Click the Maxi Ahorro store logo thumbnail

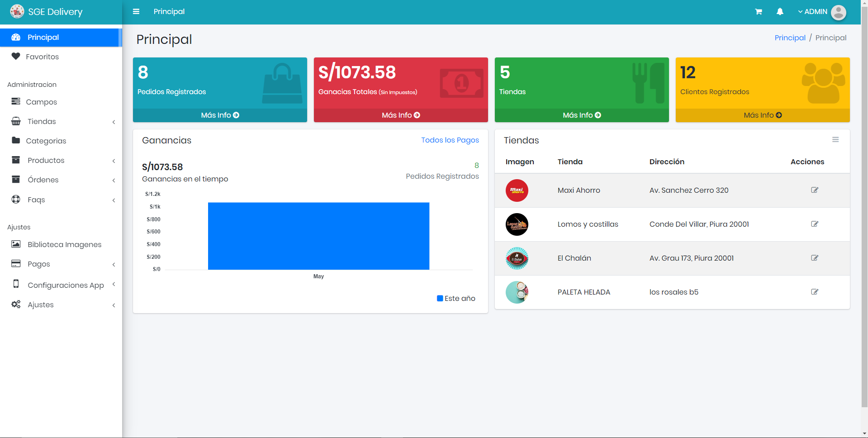point(517,190)
